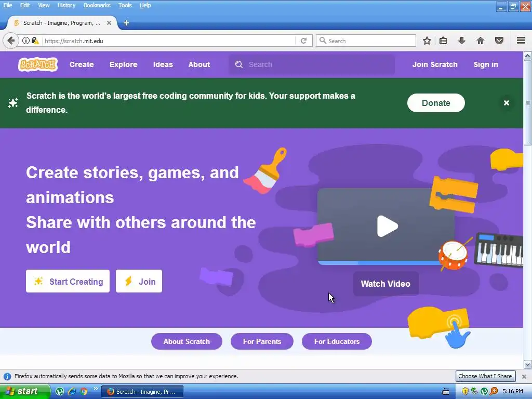Click the Scratch taskbar button
532x399 pixels.
pos(142,392)
